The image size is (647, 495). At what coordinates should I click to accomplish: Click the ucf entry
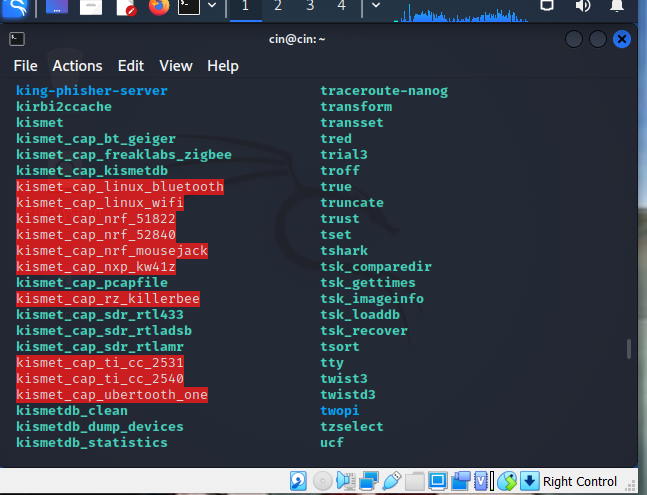tap(332, 443)
